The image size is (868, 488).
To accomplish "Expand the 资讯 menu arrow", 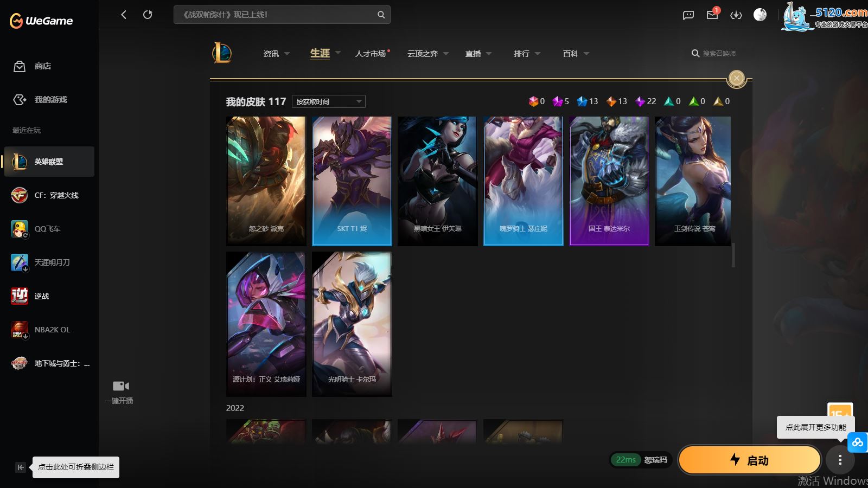I will [287, 54].
